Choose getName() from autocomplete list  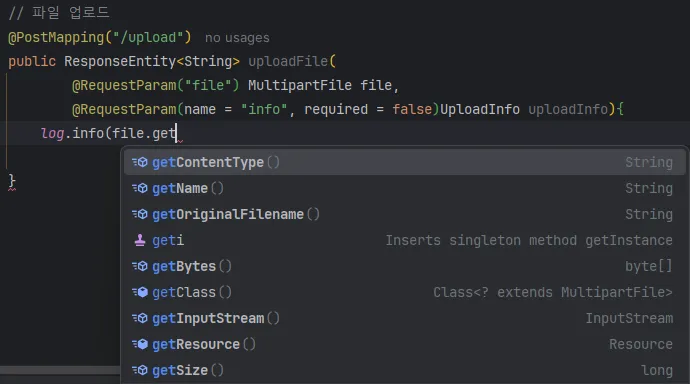(x=404, y=188)
